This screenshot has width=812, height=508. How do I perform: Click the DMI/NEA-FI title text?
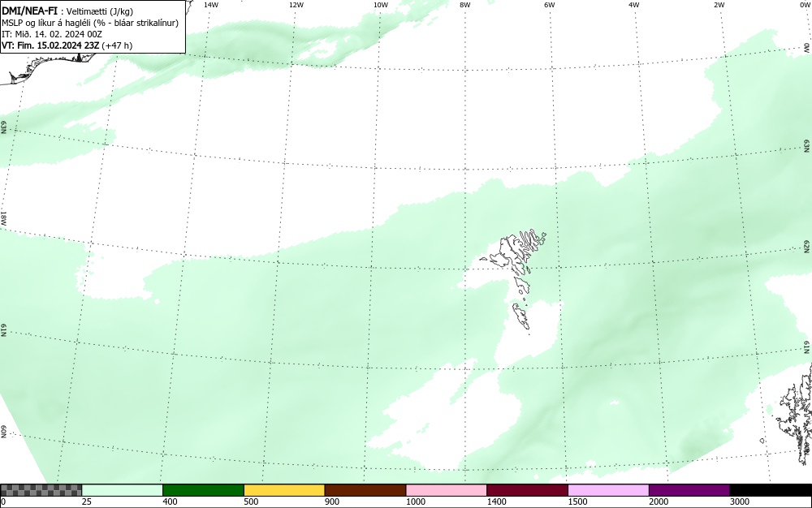pyautogui.click(x=29, y=11)
